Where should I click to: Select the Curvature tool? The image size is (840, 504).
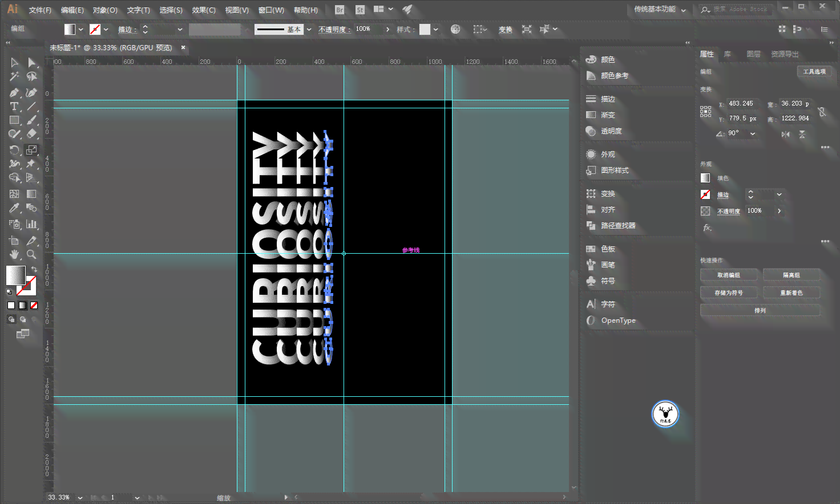[x=32, y=92]
